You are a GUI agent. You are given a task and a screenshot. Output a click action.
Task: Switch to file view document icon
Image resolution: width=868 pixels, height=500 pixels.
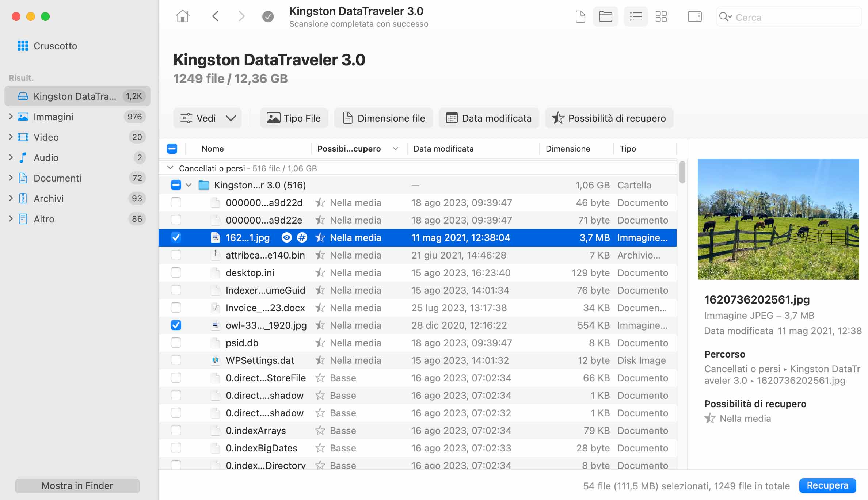580,16
